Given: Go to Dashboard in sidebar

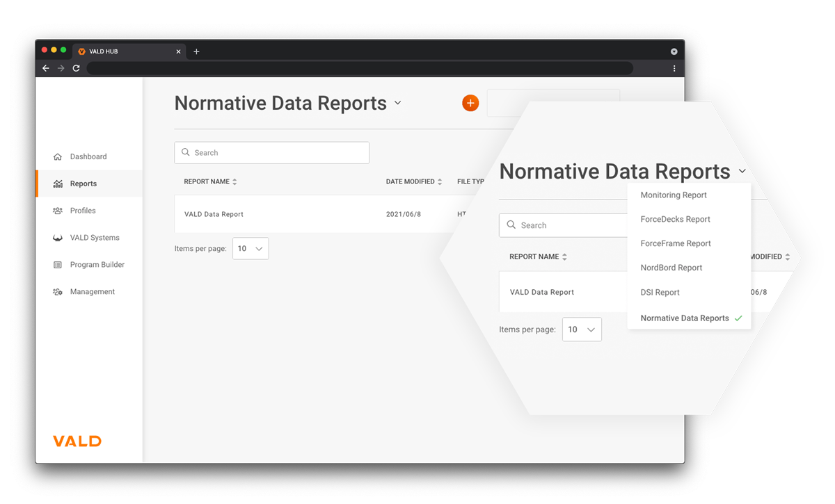Looking at the screenshot, I should pyautogui.click(x=88, y=157).
